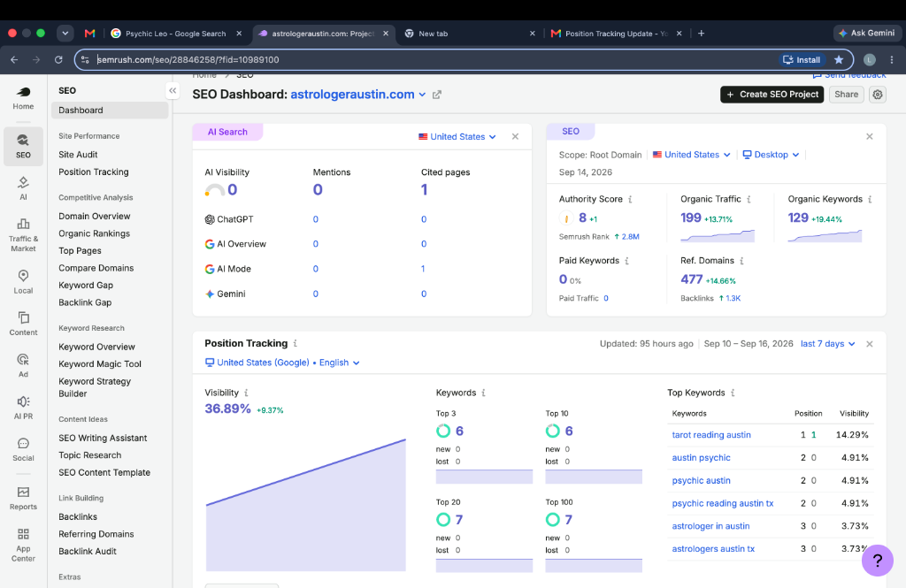Switch to the New tab browser tab
Viewport: 906px width, 588px height.
pyautogui.click(x=470, y=34)
